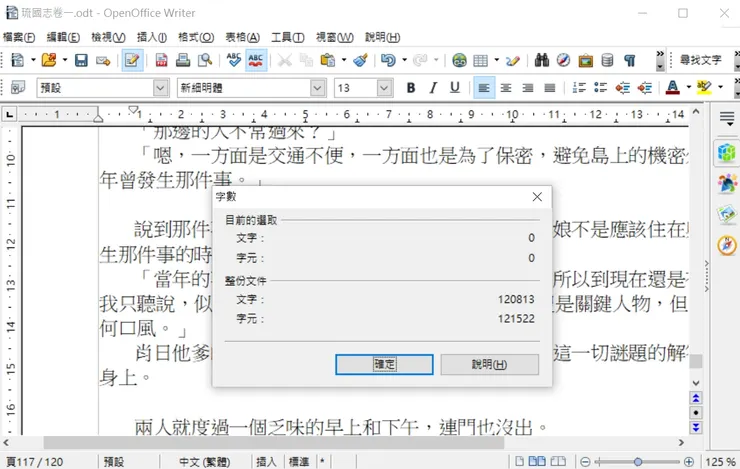Click the Decrease Indent icon

(x=623, y=88)
